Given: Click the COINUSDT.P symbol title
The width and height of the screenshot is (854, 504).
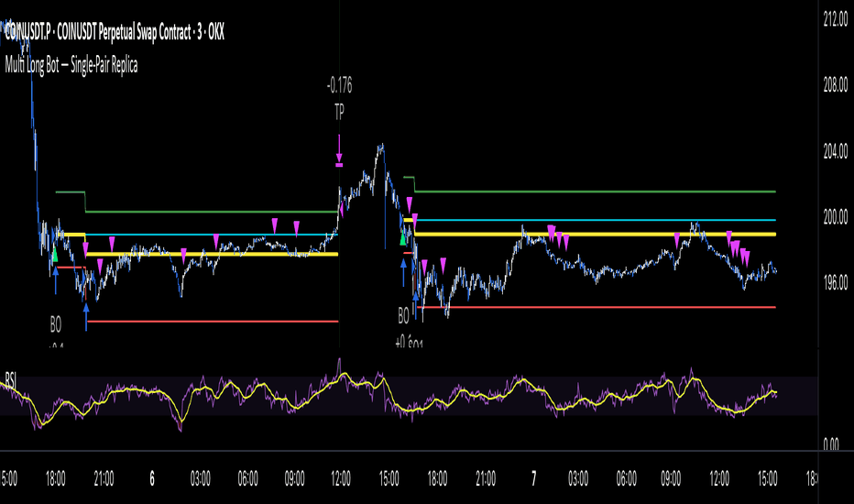Looking at the screenshot, I should [x=115, y=33].
